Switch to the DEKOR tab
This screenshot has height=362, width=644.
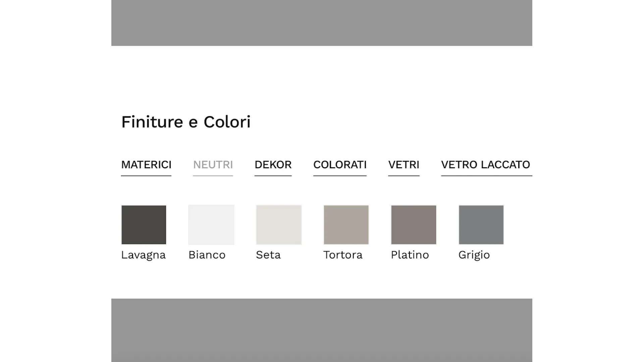click(273, 165)
